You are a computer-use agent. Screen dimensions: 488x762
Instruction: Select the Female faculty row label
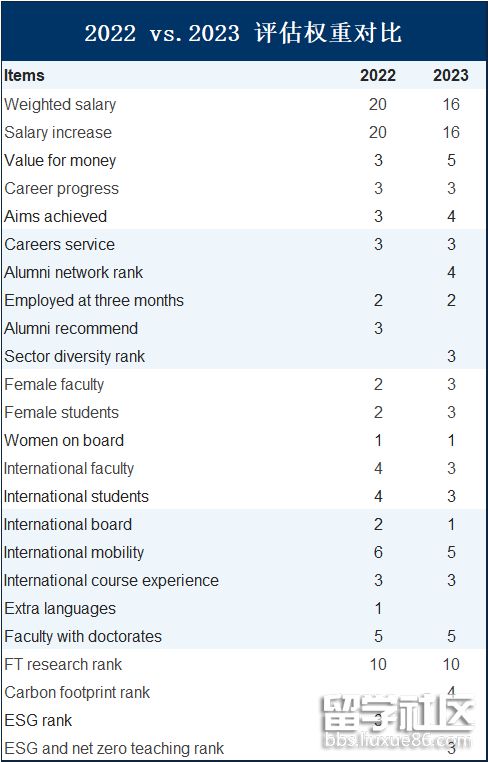click(x=54, y=384)
